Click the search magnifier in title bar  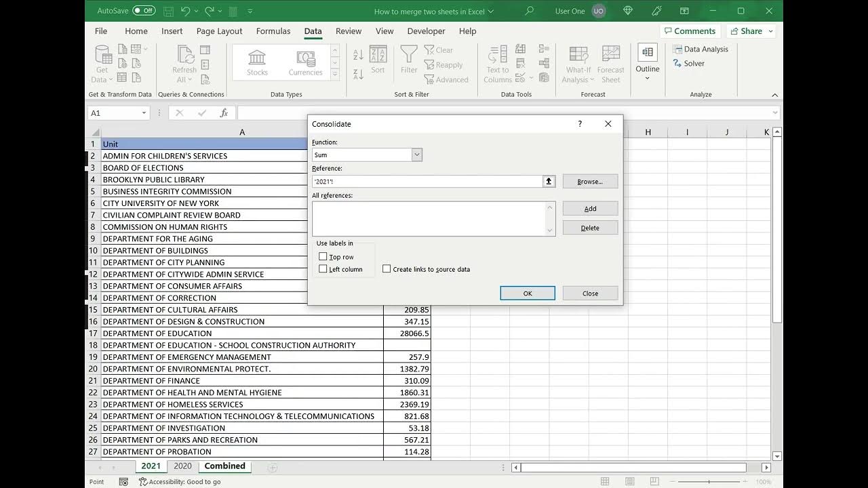[530, 11]
